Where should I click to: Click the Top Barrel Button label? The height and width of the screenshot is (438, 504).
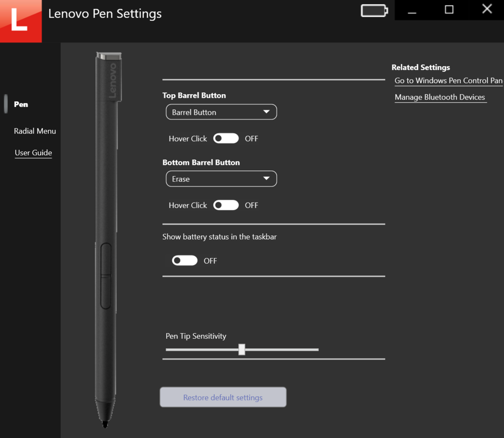click(x=194, y=95)
